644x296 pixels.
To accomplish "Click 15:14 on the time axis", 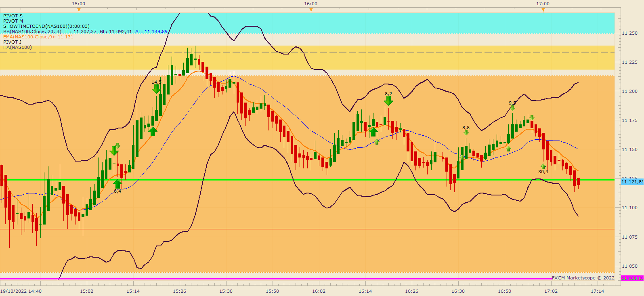I will pyautogui.click(x=133, y=291).
